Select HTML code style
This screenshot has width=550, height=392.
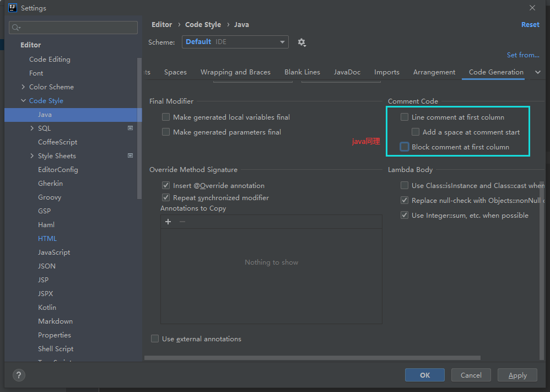pos(47,238)
